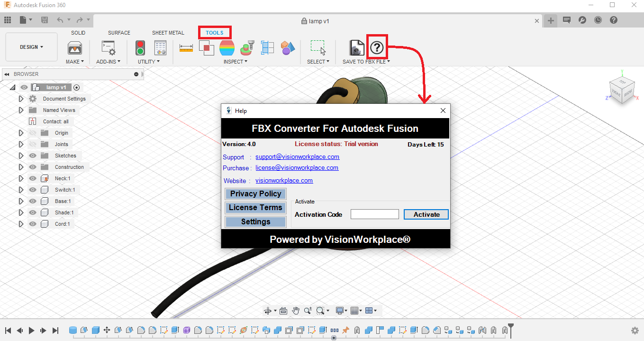
Task: Expand Named Views node
Action: coord(21,110)
